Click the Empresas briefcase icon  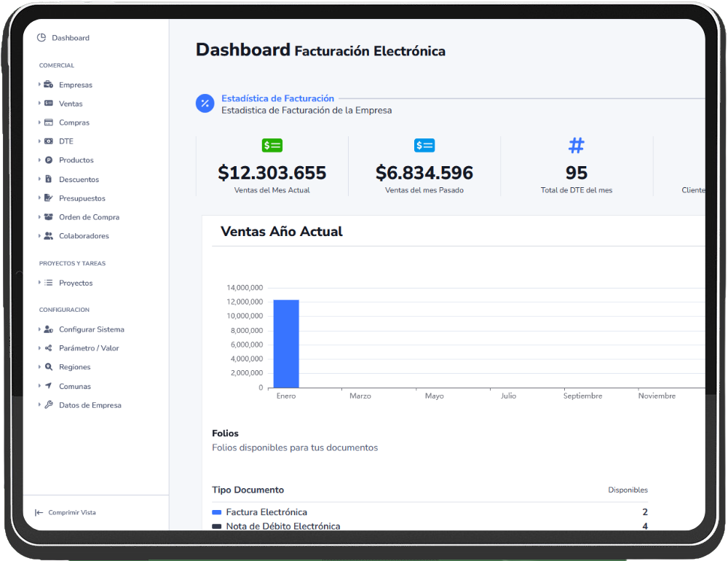tap(48, 85)
